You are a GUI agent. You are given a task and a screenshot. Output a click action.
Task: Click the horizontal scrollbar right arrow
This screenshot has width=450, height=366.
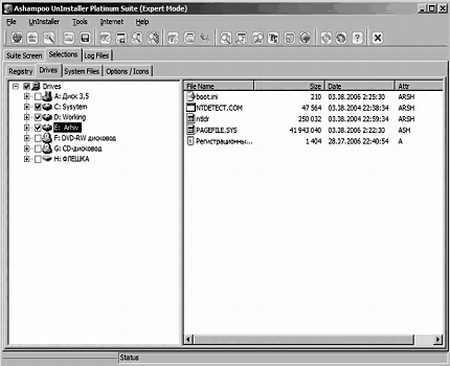438,340
